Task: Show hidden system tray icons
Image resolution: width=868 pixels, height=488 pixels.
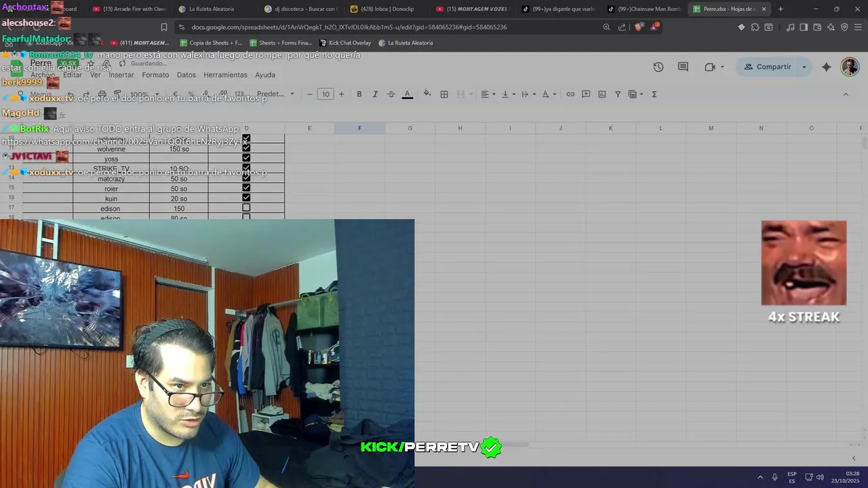Action: [759, 477]
